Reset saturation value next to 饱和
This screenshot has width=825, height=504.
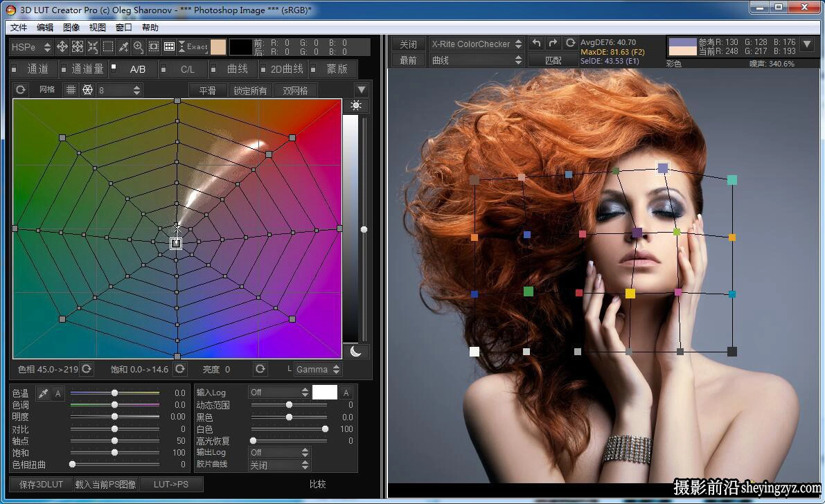click(x=180, y=369)
